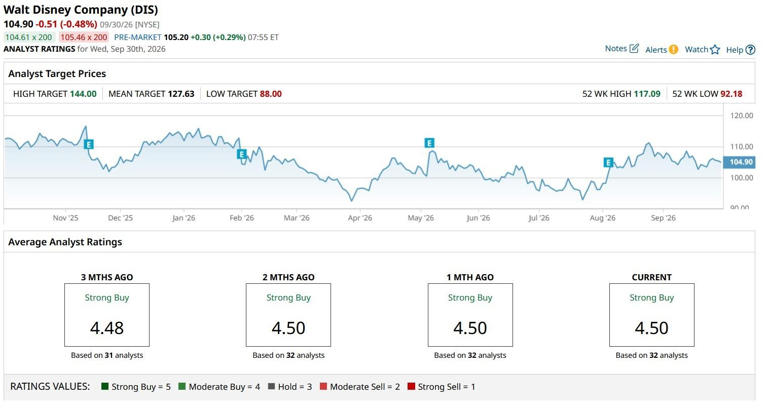Viewport: 768px width, 408px height.
Task: Click the Watch link
Action: coord(696,49)
